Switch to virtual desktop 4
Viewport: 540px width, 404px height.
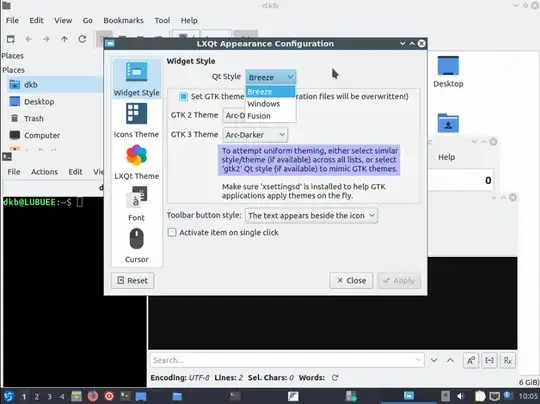(62, 397)
